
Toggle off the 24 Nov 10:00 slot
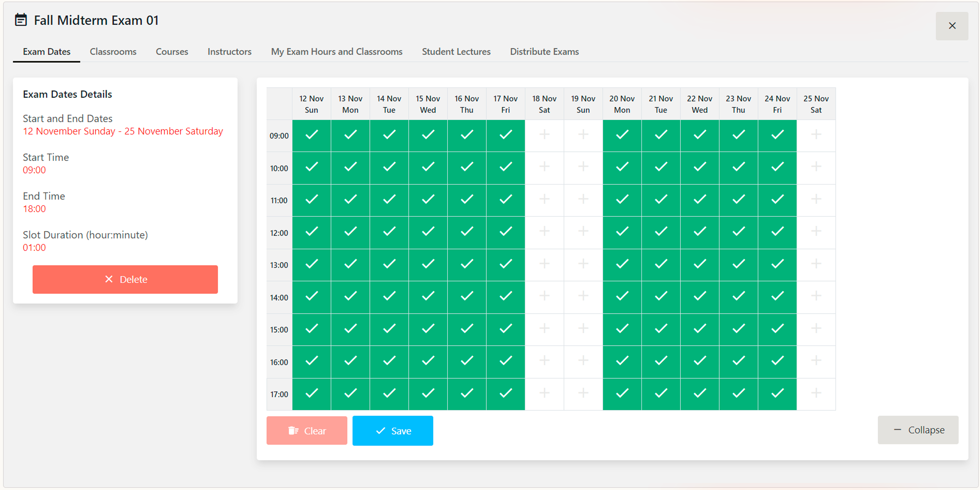(777, 167)
